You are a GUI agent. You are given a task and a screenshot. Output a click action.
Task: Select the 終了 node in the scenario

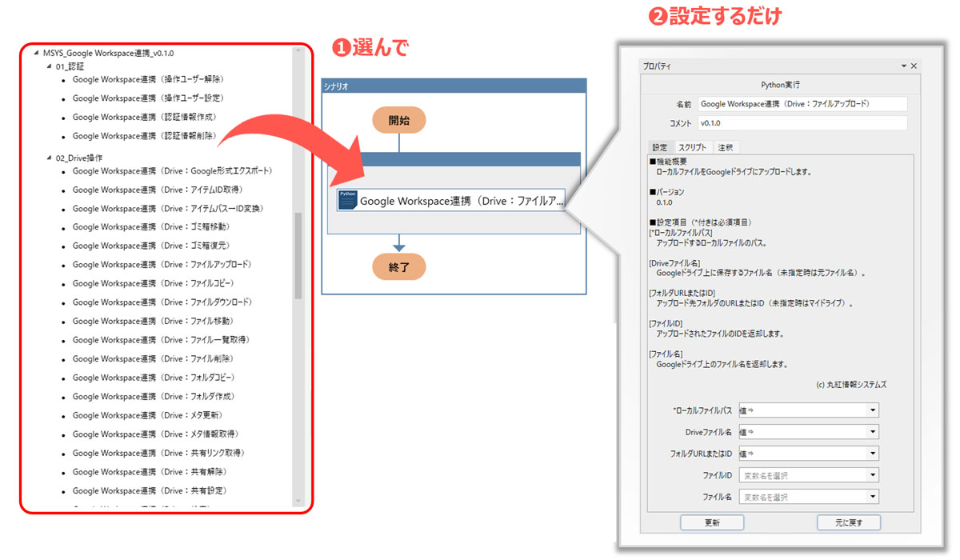pyautogui.click(x=399, y=267)
